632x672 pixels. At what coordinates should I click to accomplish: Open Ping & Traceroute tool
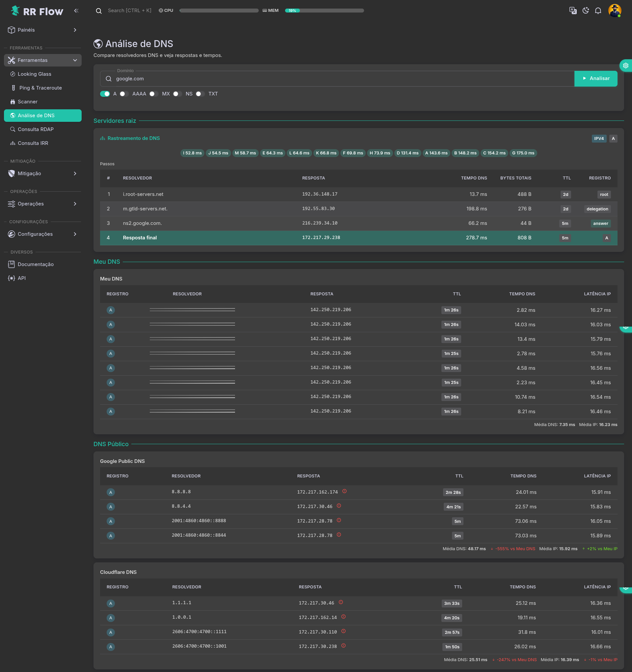[x=40, y=88]
